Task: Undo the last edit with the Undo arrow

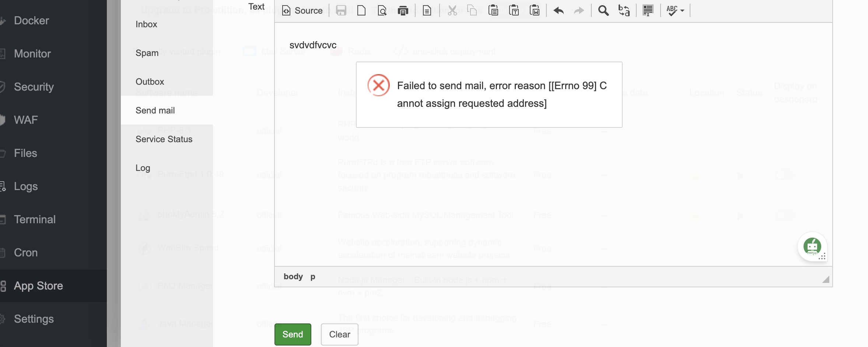Action: pyautogui.click(x=559, y=11)
